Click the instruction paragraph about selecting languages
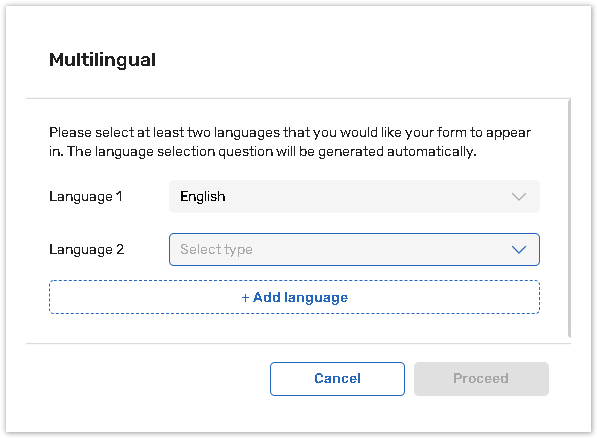Image resolution: width=597 pixels, height=438 pixels. 290,142
